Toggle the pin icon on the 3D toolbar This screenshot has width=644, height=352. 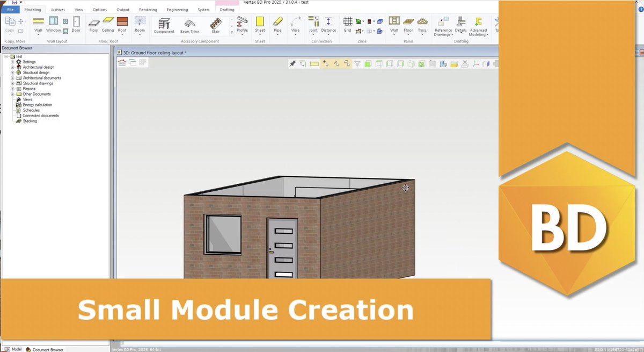pyautogui.click(x=292, y=63)
